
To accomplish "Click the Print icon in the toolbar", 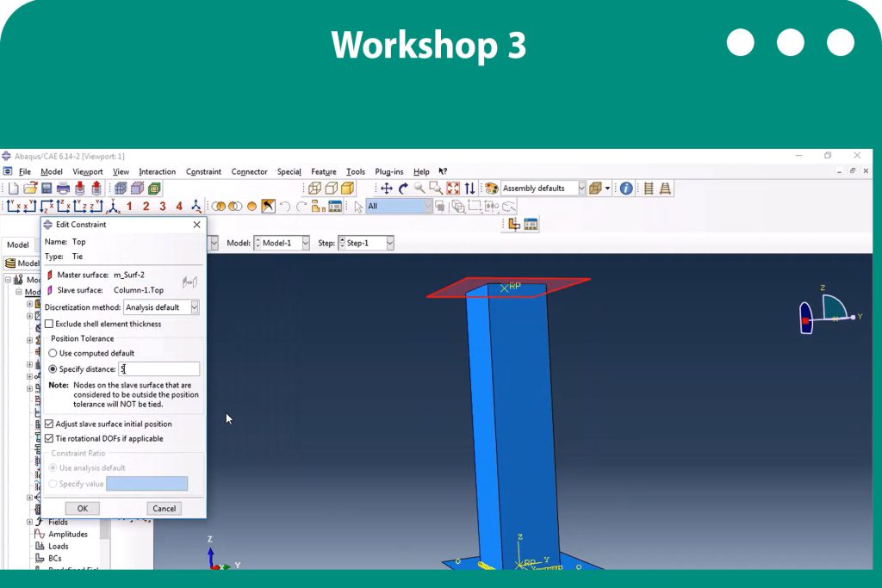I will coord(63,189).
